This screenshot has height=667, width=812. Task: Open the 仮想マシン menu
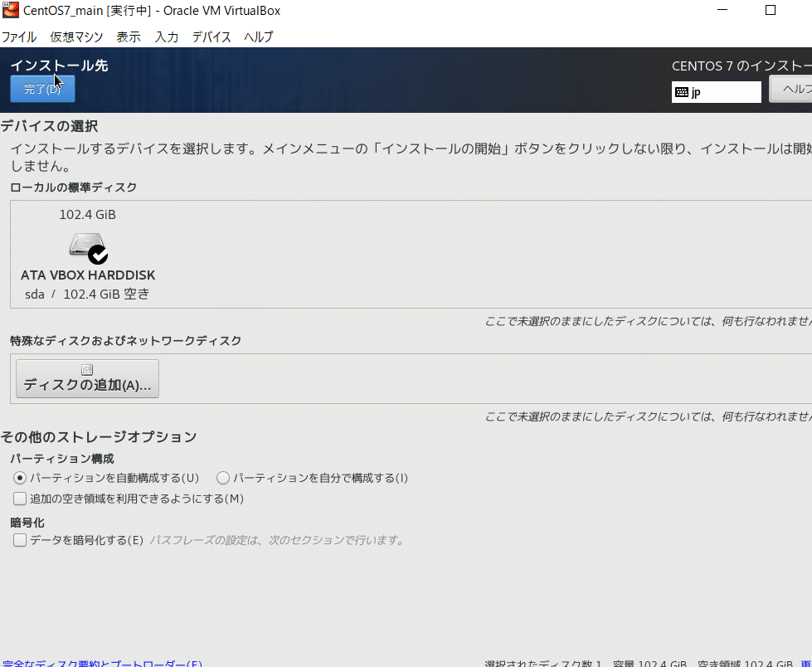76,37
